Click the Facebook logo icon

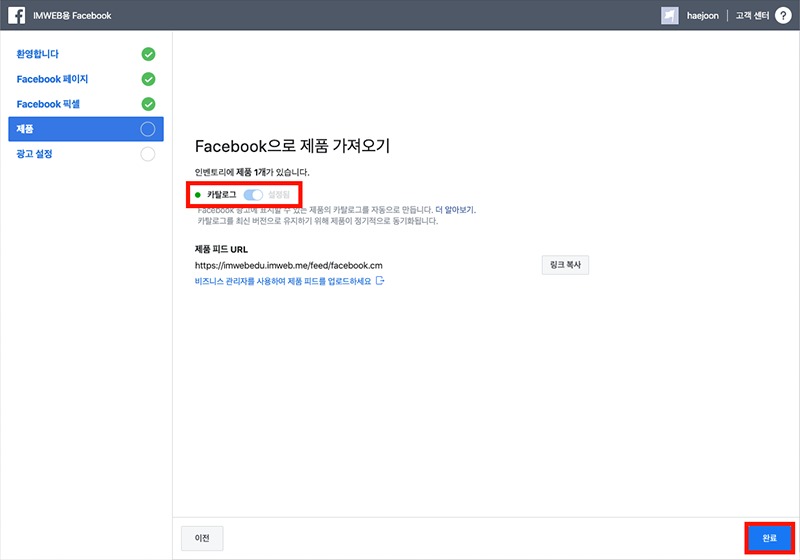click(x=16, y=15)
